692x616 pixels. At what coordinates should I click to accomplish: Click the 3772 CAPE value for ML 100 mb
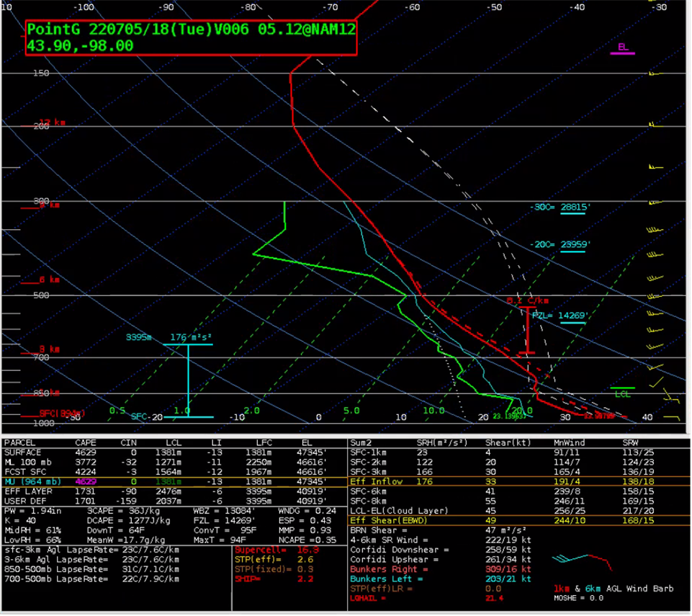pyautogui.click(x=86, y=463)
